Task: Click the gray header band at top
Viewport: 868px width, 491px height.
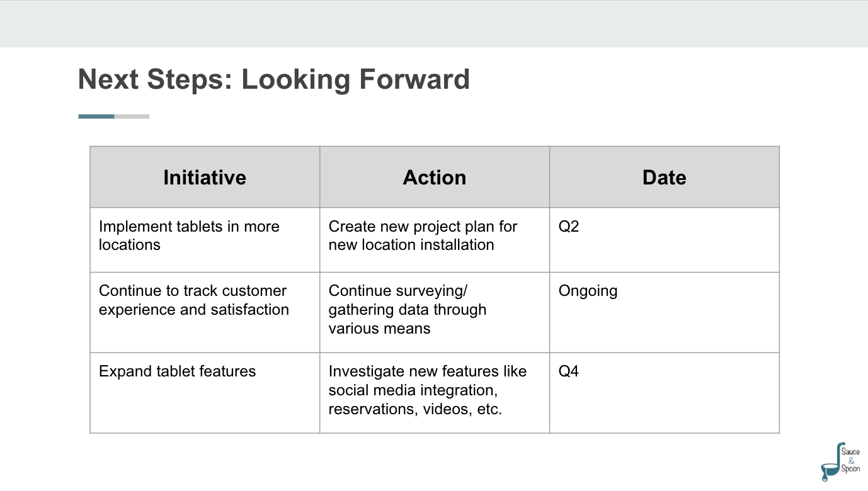Action: pos(434,24)
